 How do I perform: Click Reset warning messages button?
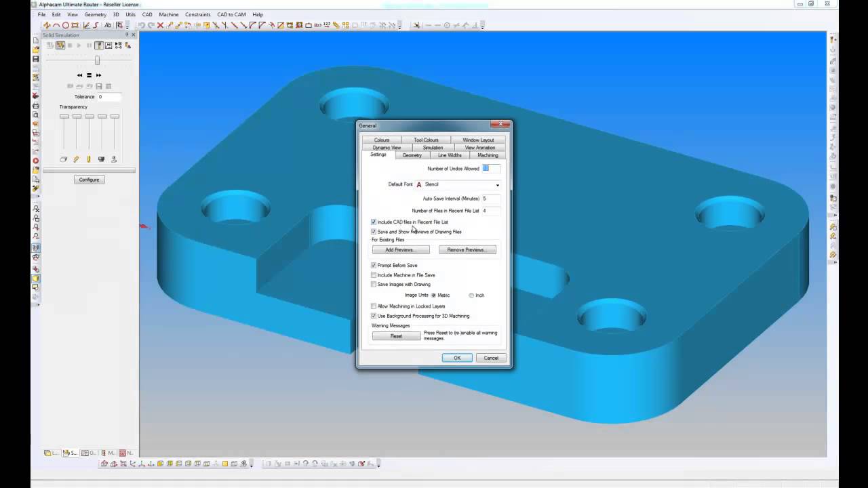[396, 336]
